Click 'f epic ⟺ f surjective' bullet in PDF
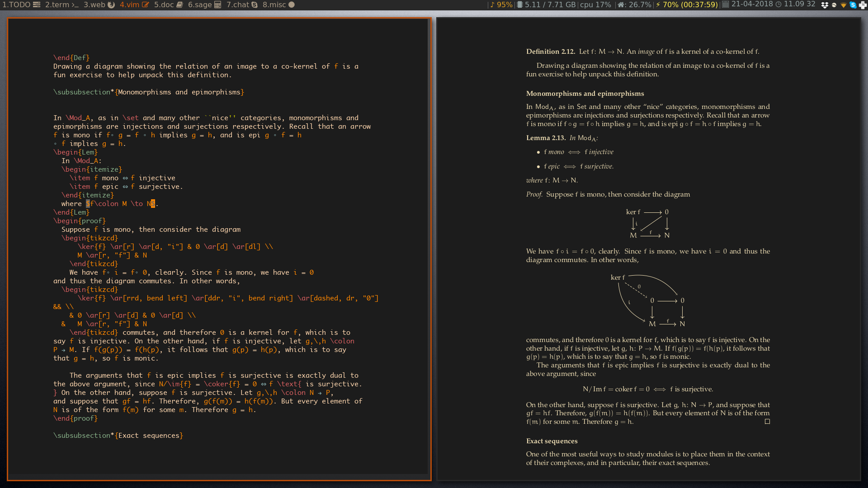The width and height of the screenshot is (868, 488). point(579,167)
